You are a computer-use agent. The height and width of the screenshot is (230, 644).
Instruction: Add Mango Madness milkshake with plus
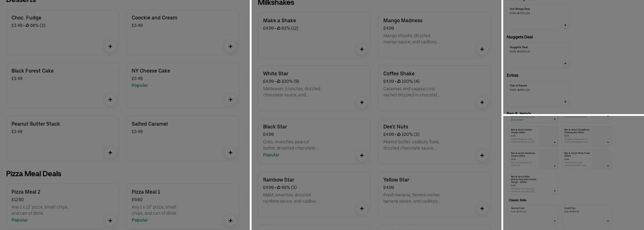tap(482, 49)
